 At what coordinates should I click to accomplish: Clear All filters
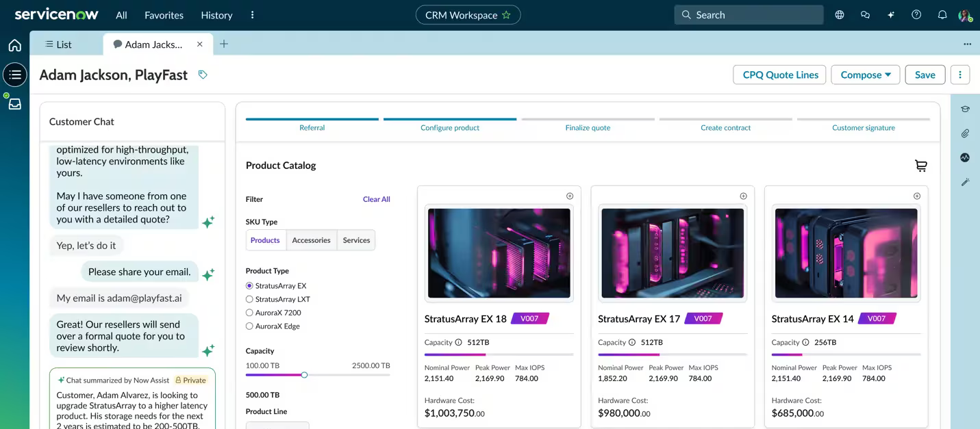[x=377, y=199]
